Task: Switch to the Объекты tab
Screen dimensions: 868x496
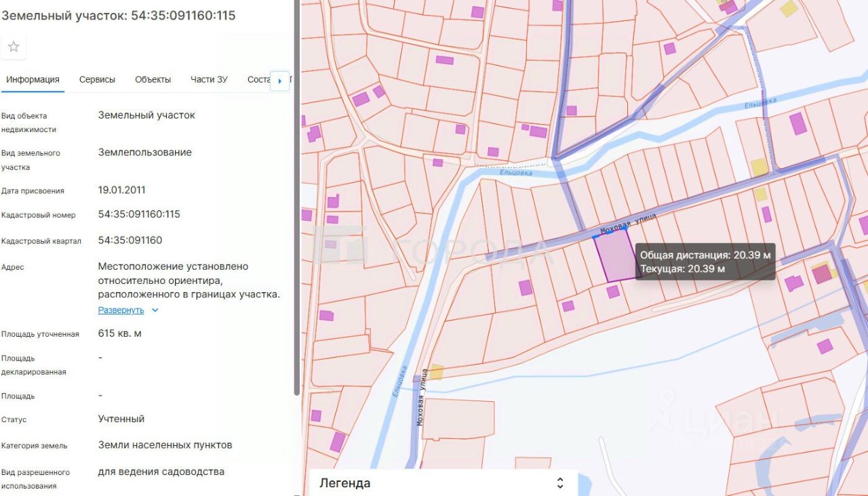Action: (x=153, y=79)
